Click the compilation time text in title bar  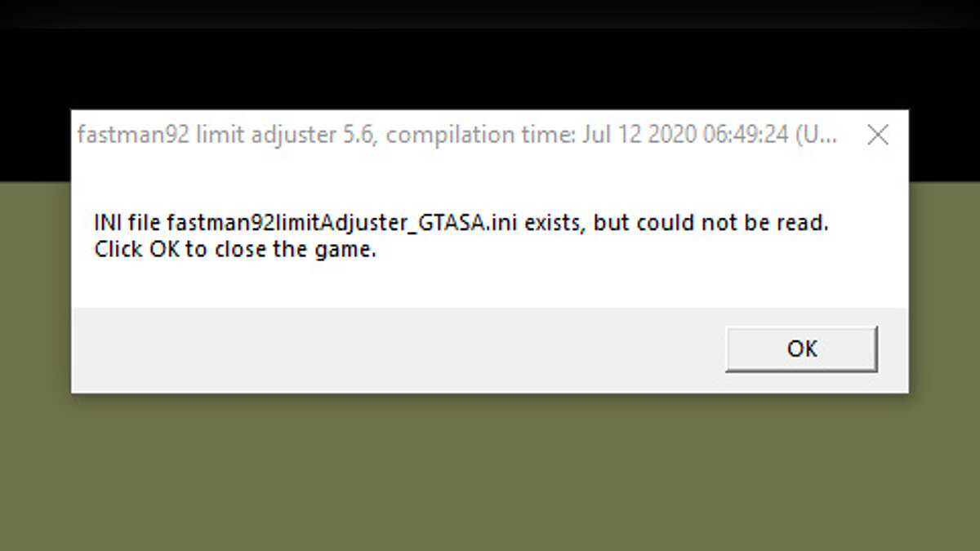click(x=586, y=135)
